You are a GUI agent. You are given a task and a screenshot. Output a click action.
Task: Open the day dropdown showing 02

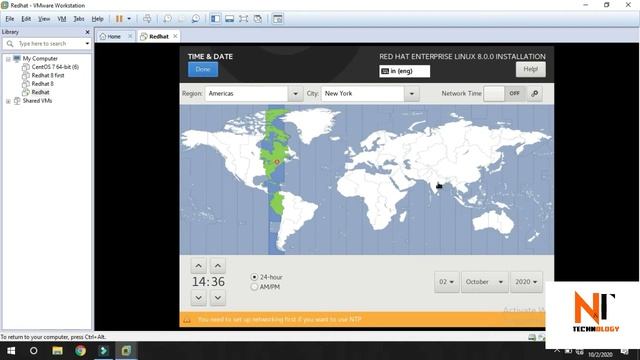pyautogui.click(x=447, y=282)
